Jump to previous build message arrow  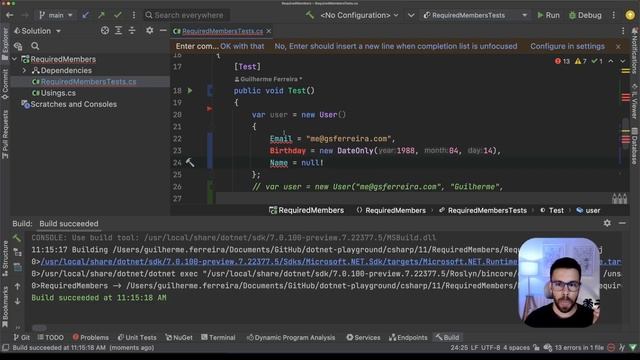click(18, 287)
